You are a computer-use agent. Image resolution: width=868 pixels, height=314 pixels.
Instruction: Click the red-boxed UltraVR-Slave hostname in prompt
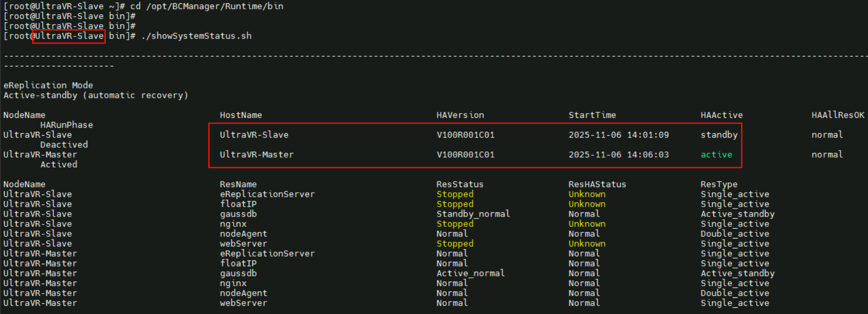tap(69, 36)
